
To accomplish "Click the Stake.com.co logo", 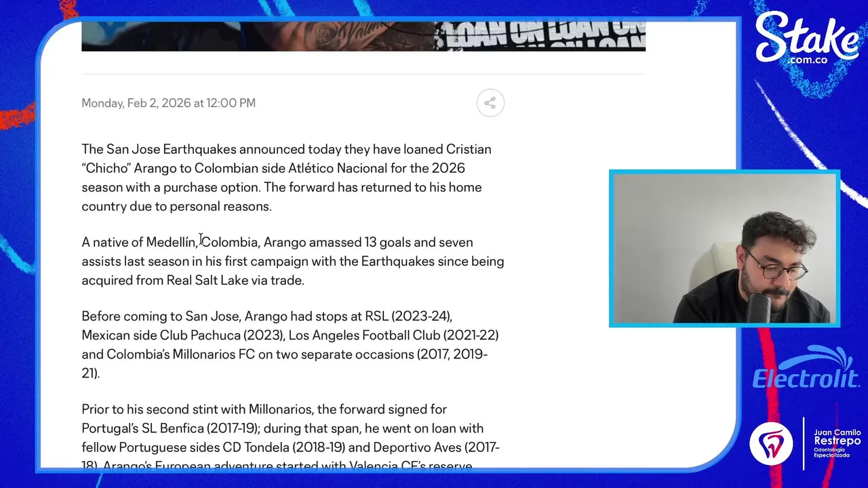I will coord(807,39).
